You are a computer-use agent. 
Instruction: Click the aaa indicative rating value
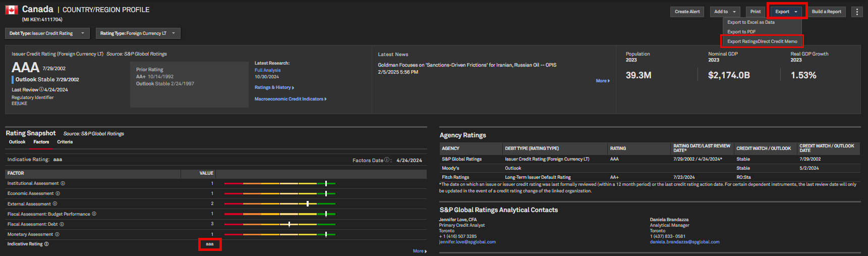coord(210,244)
